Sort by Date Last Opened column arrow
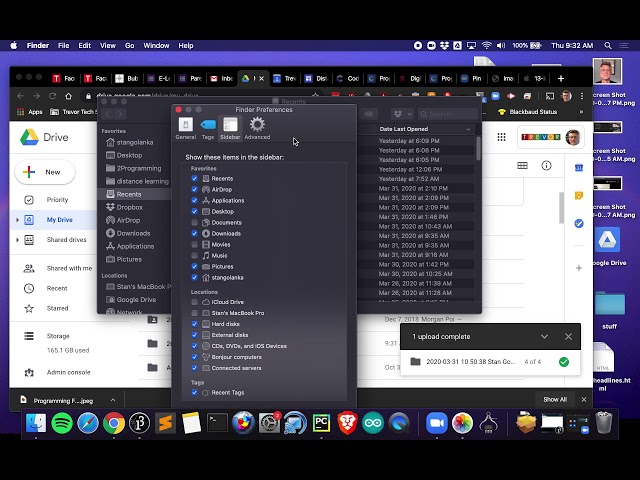This screenshot has height=480, width=640. tap(468, 129)
